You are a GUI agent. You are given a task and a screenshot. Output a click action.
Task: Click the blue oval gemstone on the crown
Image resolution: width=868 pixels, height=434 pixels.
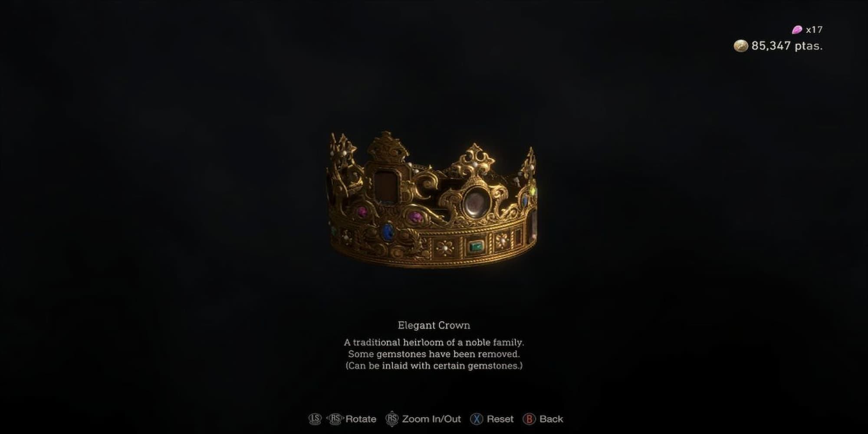point(388,231)
